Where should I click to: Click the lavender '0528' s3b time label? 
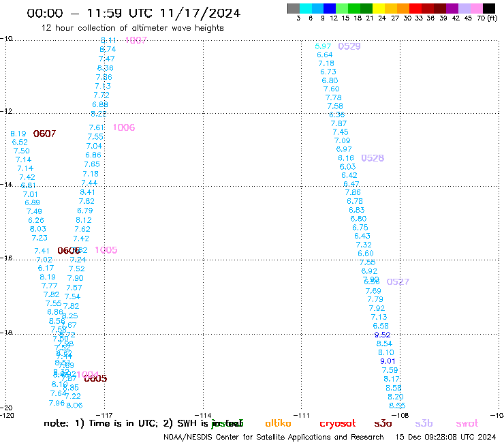[373, 158]
